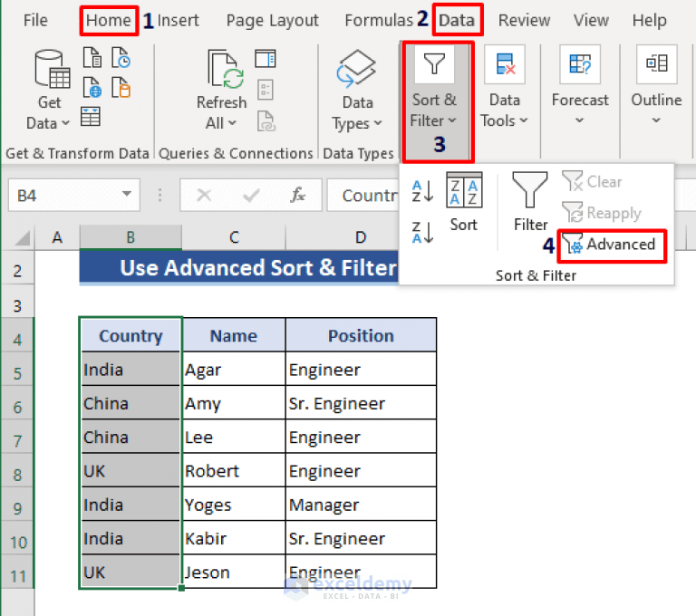This screenshot has height=616, width=696.
Task: Click the formula bar content field
Action: [363, 196]
